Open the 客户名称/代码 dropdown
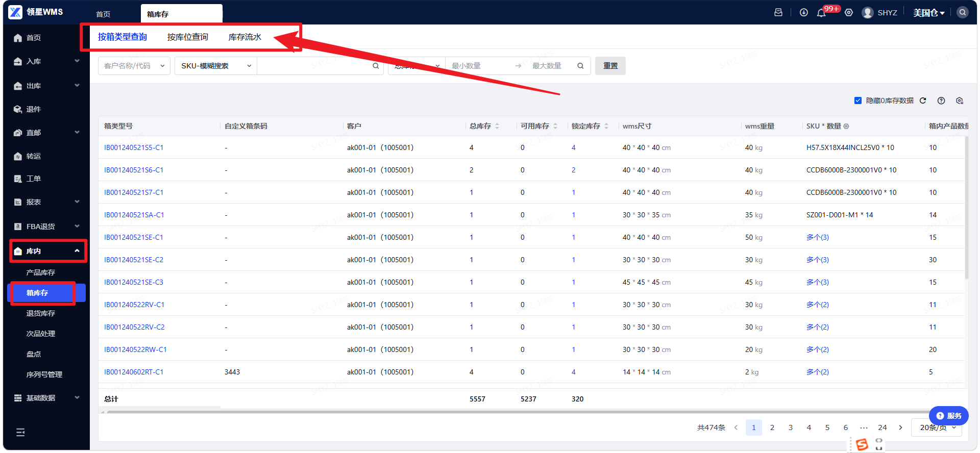The image size is (980, 453). (x=134, y=66)
